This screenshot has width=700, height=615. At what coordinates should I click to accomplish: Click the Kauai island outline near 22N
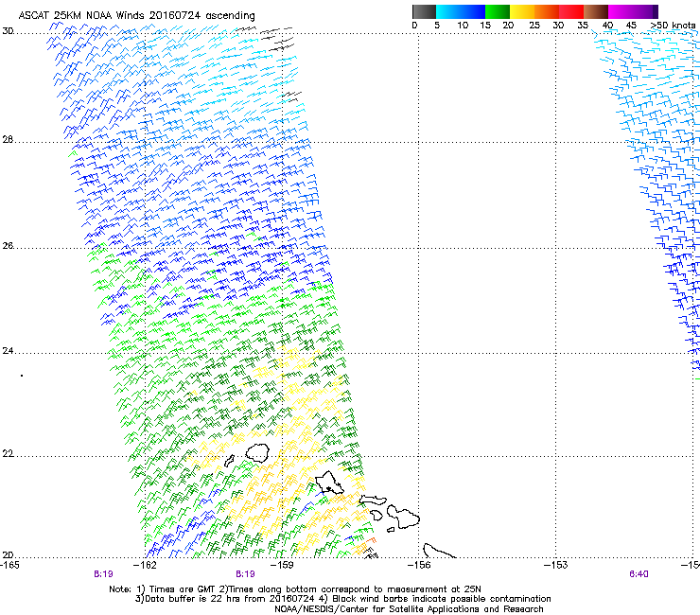[257, 452]
